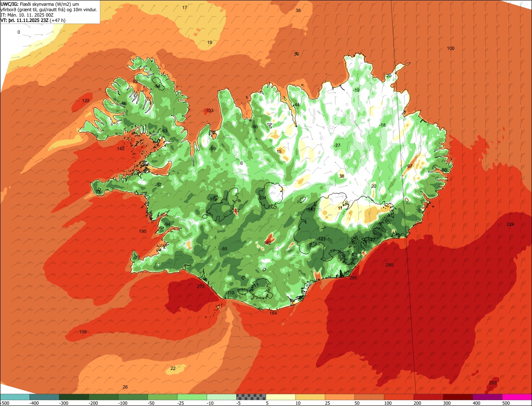
Task: Click the '67' value in east Iceland
Action: click(x=410, y=166)
